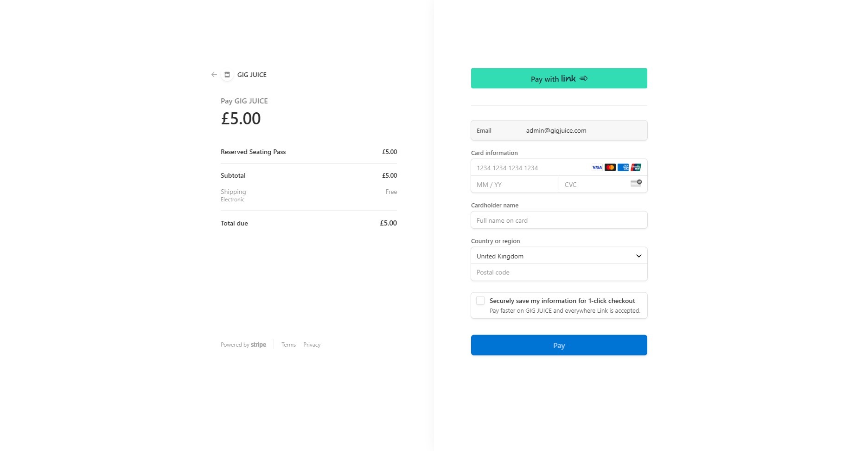868x451 pixels.
Task: Click the Postal code field
Action: pyautogui.click(x=559, y=272)
